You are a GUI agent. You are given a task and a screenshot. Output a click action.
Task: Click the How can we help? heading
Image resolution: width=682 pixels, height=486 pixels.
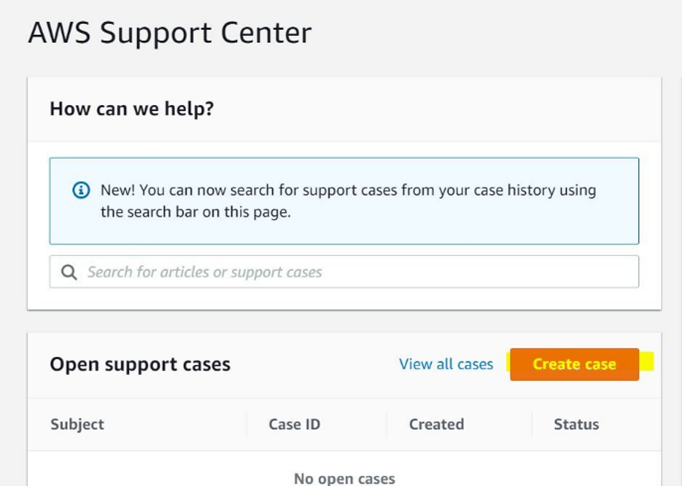(x=131, y=108)
